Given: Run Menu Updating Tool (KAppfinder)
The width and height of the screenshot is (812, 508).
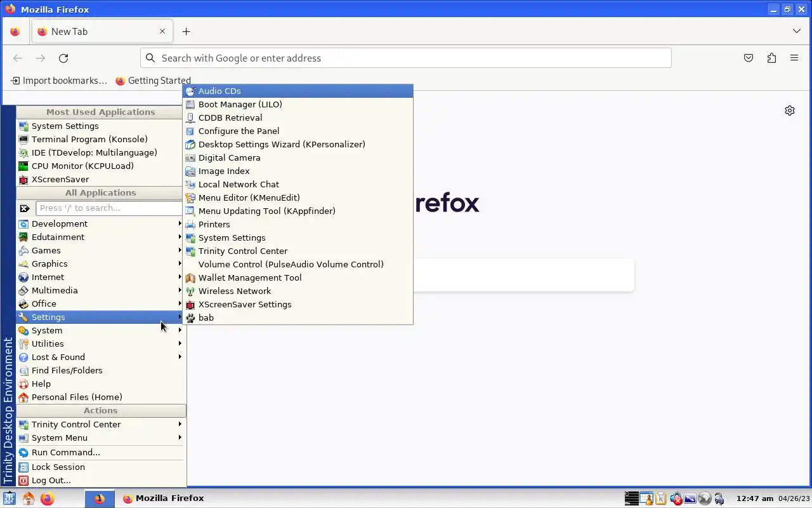Looking at the screenshot, I should [x=298, y=211].
